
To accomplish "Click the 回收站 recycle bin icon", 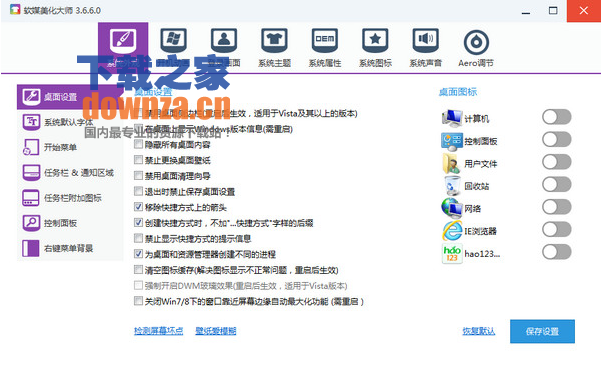I will (x=452, y=186).
